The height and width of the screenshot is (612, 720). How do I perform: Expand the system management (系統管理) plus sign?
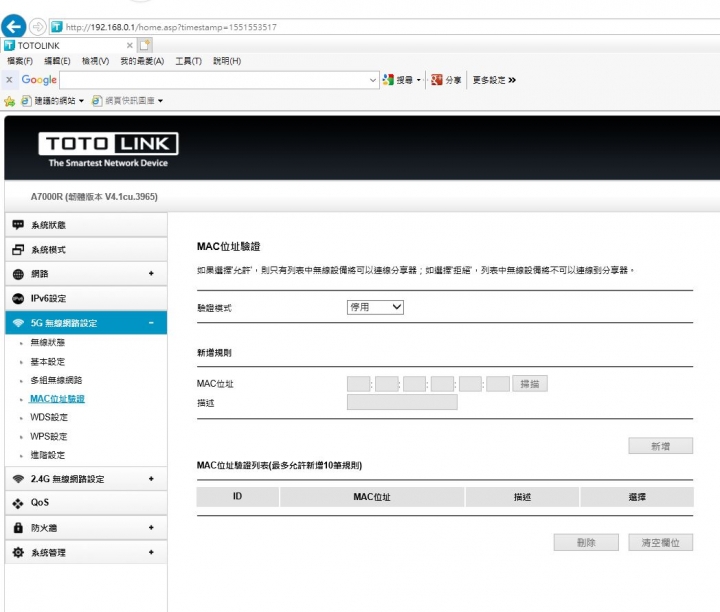(x=151, y=552)
